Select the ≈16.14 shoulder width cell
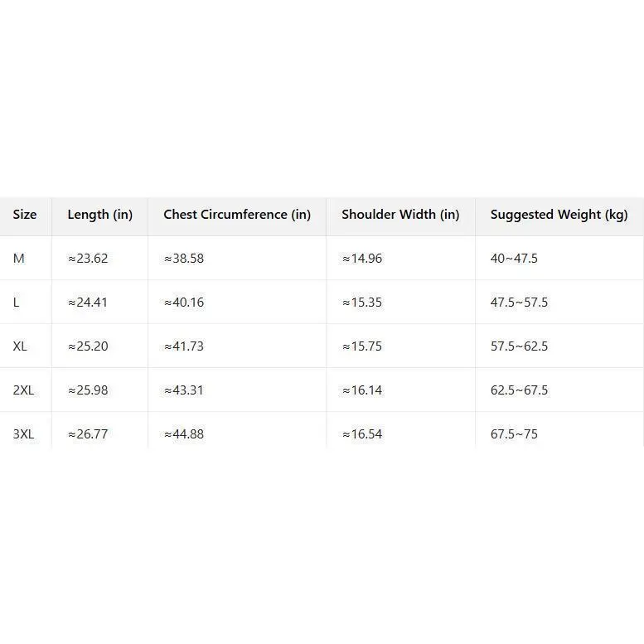 (362, 390)
